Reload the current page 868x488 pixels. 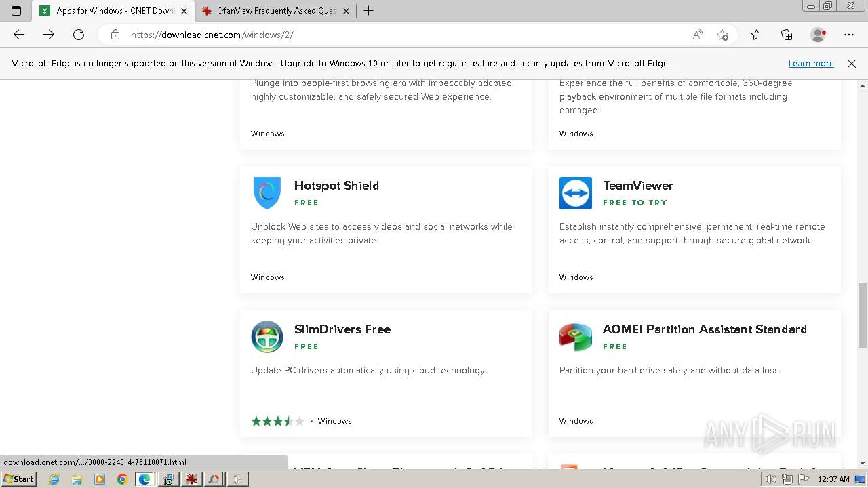(79, 35)
